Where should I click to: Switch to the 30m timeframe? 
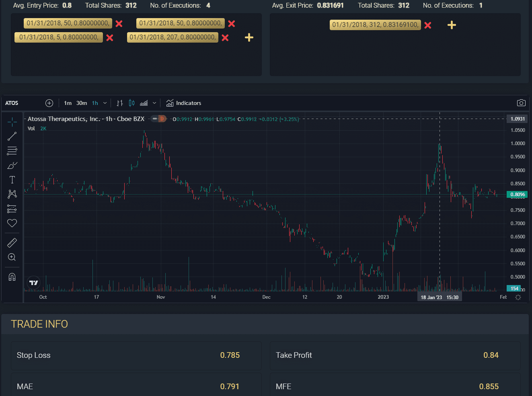(82, 103)
